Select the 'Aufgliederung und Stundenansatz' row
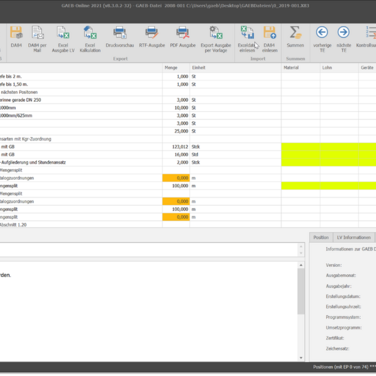 tap(188, 162)
